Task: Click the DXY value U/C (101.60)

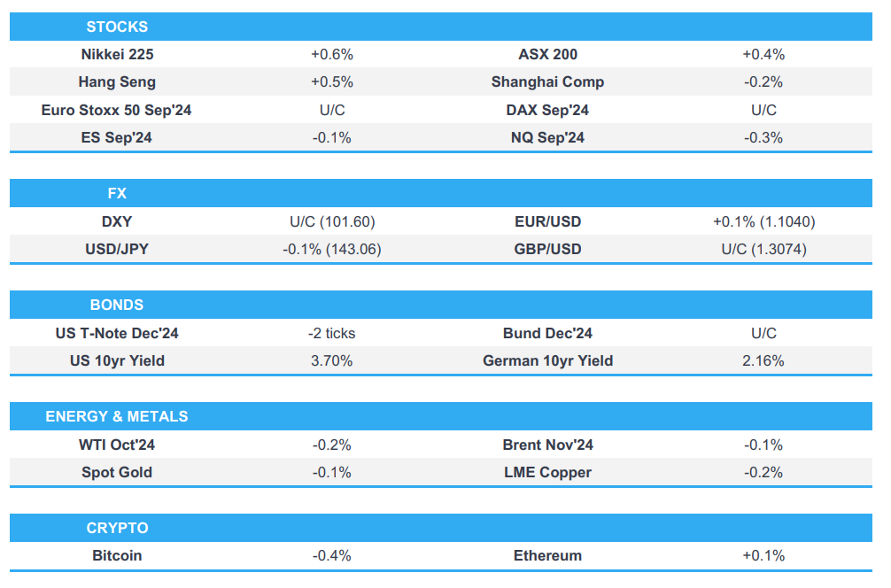Action: tap(332, 221)
